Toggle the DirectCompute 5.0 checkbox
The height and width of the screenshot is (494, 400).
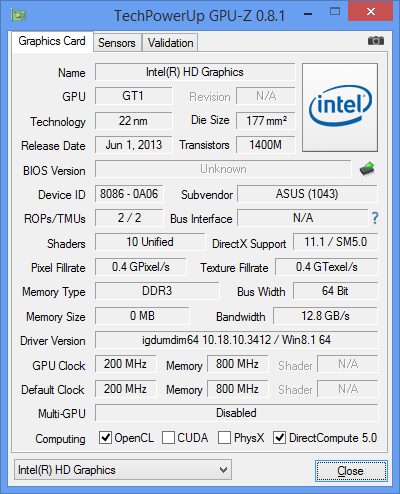tap(279, 437)
